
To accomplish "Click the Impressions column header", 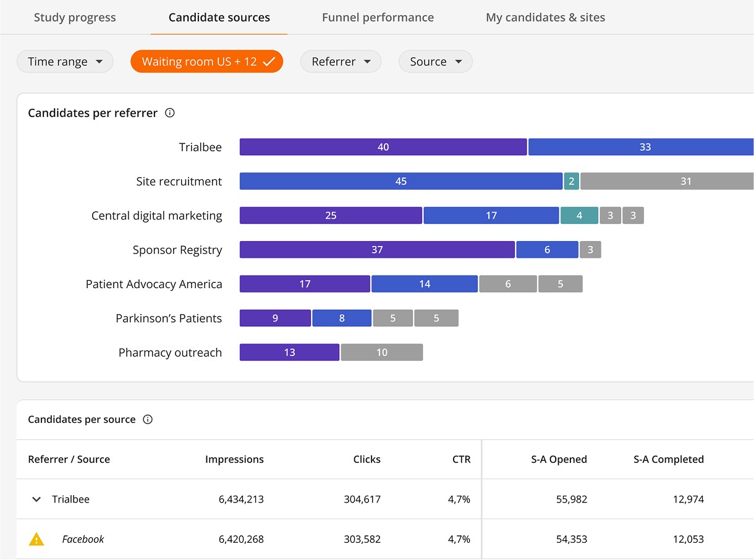I will point(234,459).
